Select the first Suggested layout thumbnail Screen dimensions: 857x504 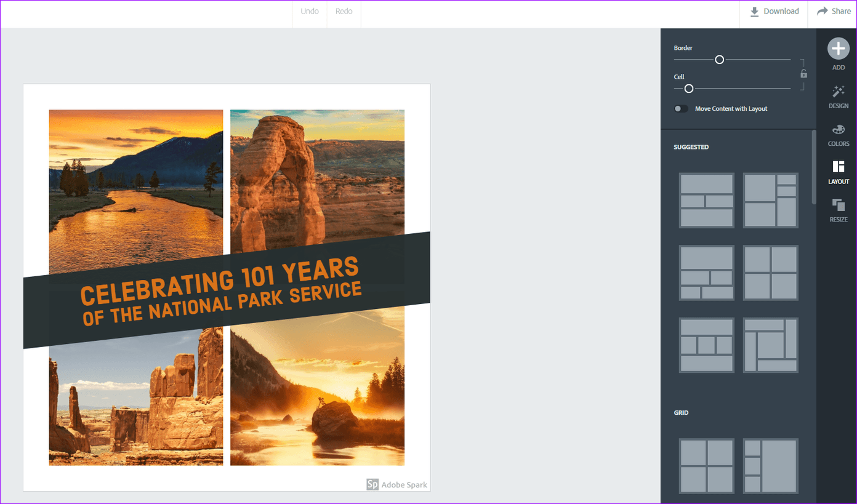707,201
